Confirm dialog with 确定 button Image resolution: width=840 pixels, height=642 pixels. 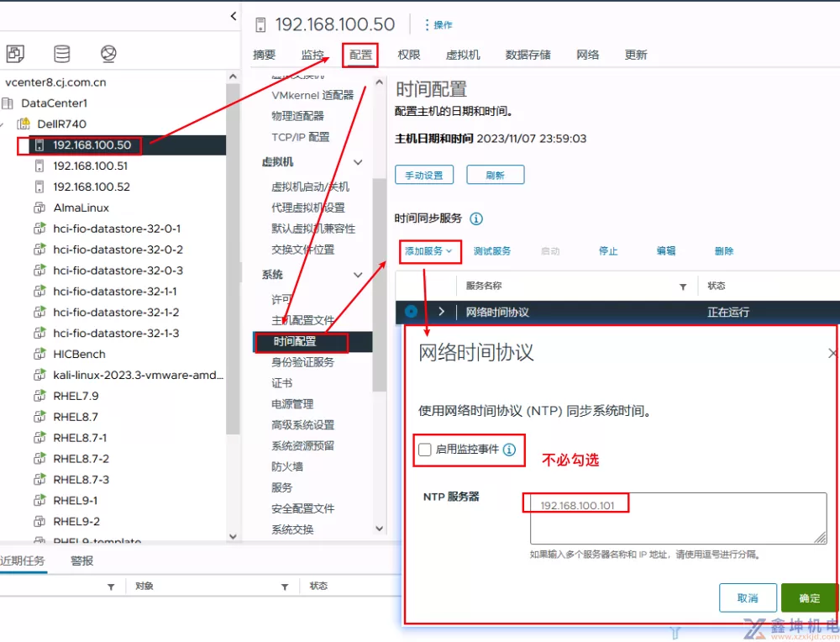810,598
